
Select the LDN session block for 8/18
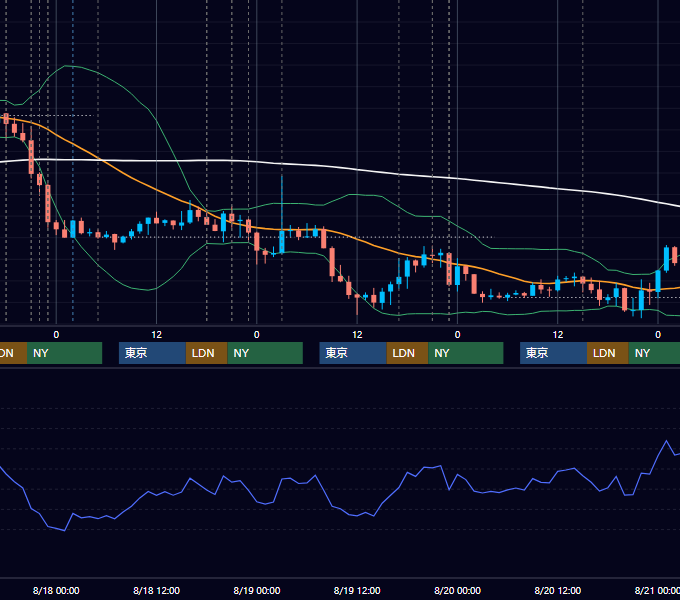click(x=206, y=353)
